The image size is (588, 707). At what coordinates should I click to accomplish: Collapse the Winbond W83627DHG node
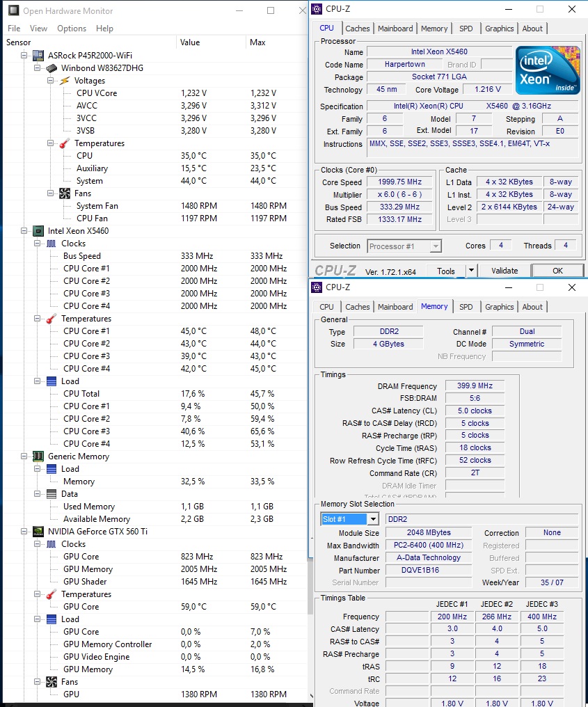click(x=37, y=68)
